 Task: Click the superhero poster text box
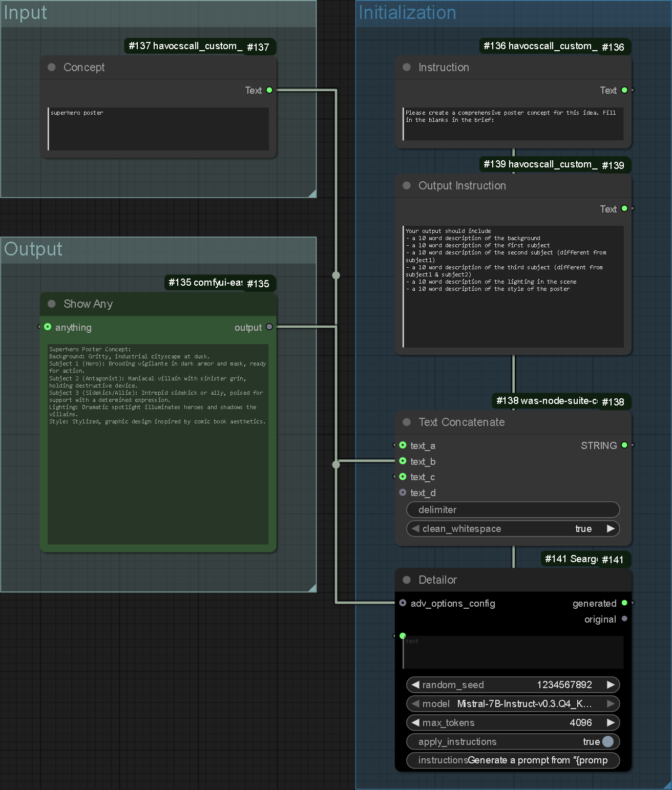click(x=158, y=129)
